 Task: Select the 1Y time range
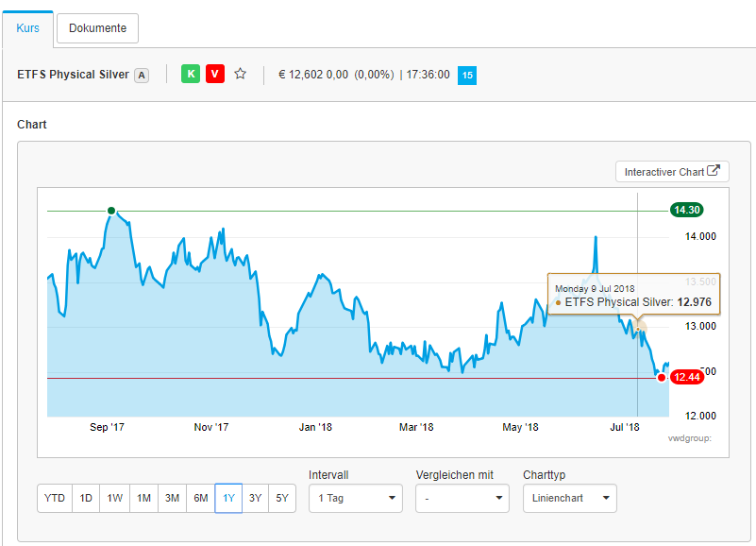tap(228, 498)
